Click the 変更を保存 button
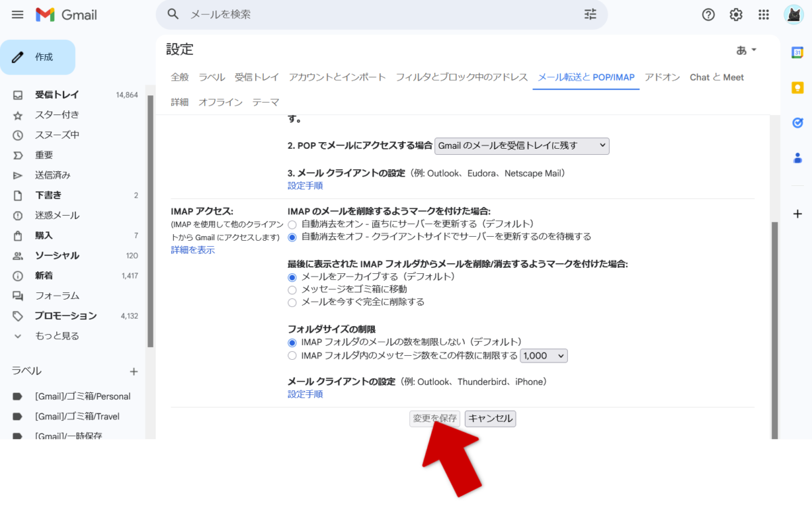 (x=434, y=419)
